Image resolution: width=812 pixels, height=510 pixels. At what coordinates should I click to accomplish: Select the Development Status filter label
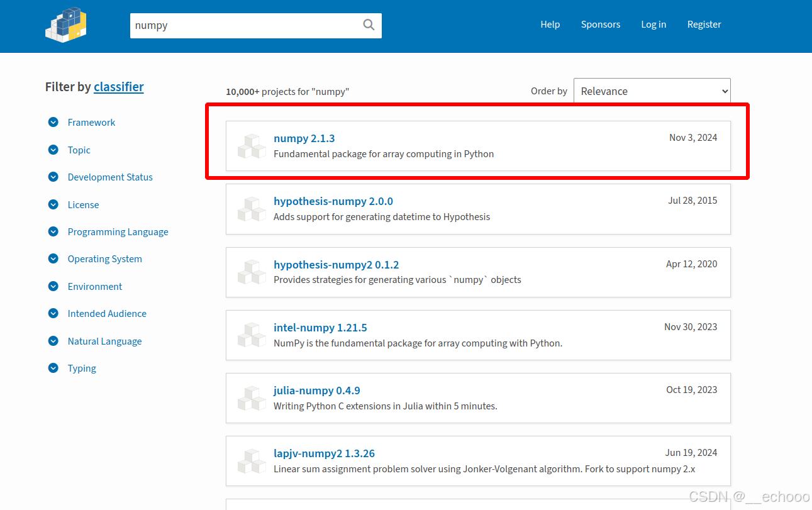[110, 177]
